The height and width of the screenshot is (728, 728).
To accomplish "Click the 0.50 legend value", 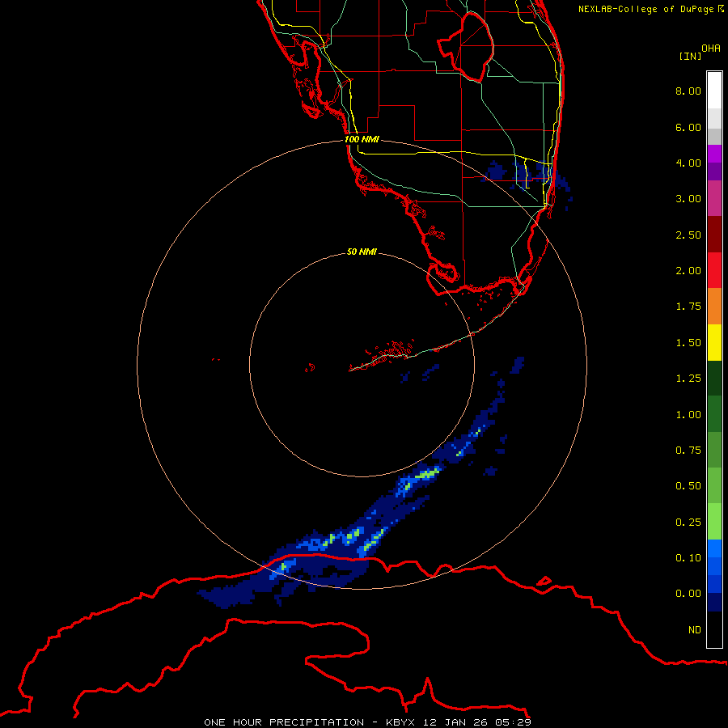I will tap(688, 486).
